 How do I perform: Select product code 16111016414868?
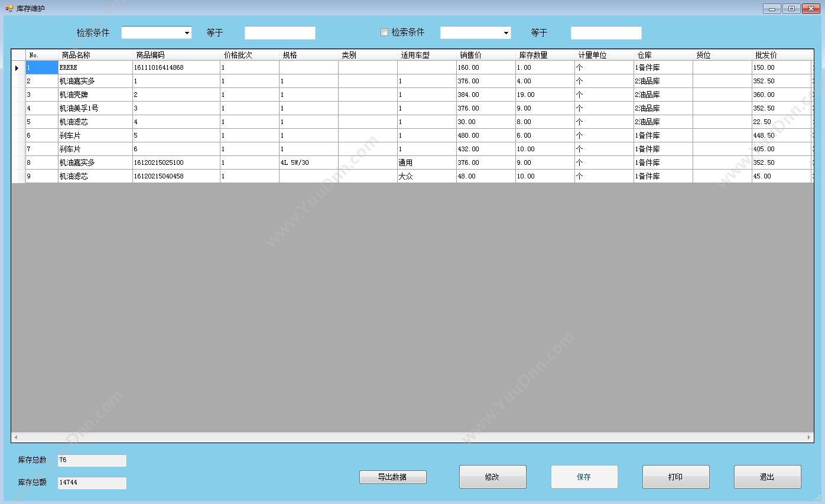click(177, 67)
